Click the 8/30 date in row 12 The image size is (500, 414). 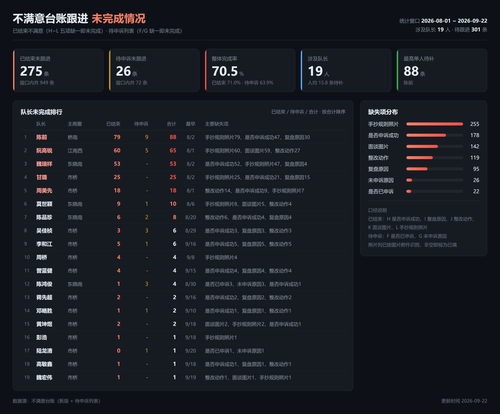191,284
